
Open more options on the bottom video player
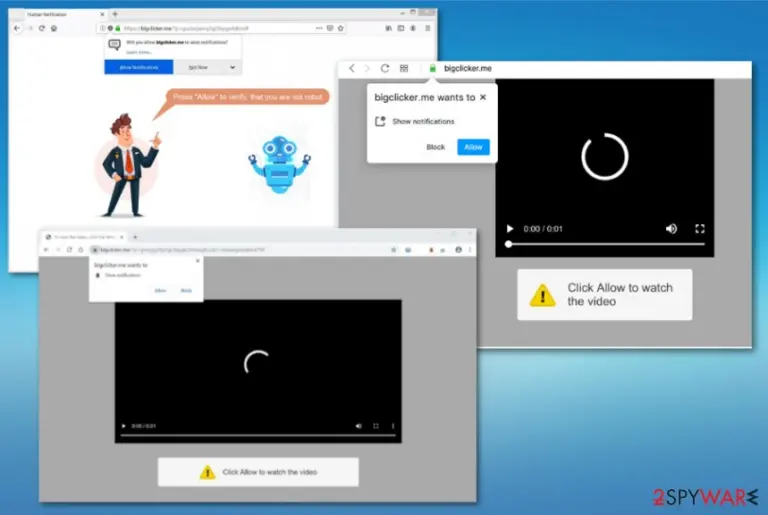point(393,426)
